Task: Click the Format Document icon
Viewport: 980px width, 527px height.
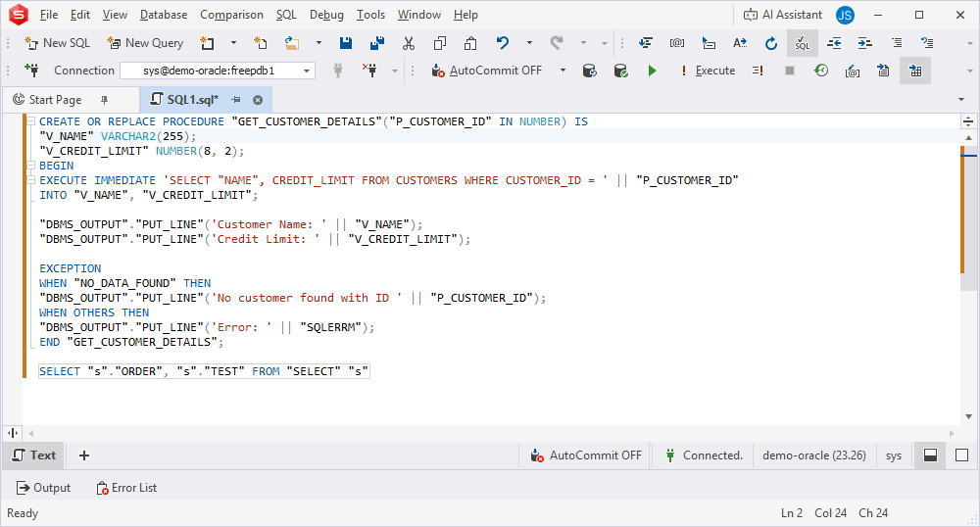Action: click(x=646, y=43)
